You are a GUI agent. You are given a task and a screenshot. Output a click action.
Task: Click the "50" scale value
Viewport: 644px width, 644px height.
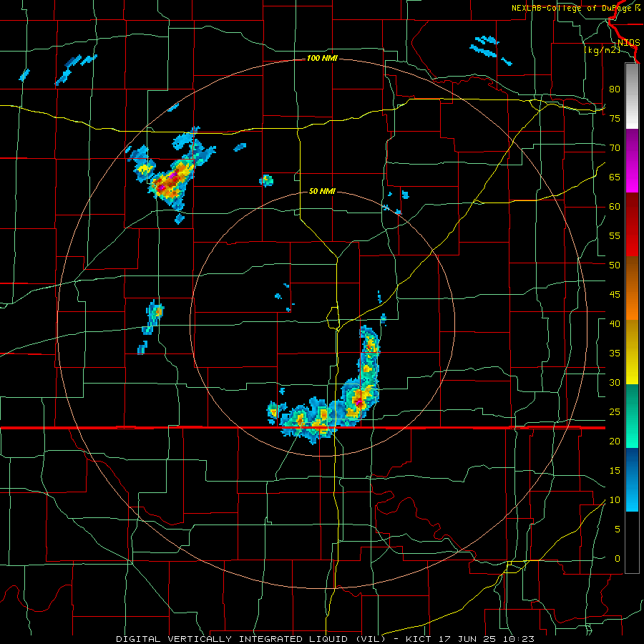[x=615, y=265]
